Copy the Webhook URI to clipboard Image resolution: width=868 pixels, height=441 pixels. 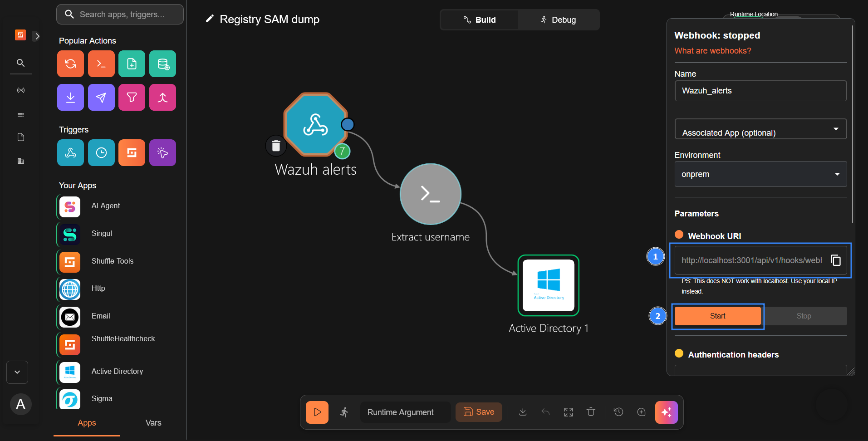coord(836,260)
